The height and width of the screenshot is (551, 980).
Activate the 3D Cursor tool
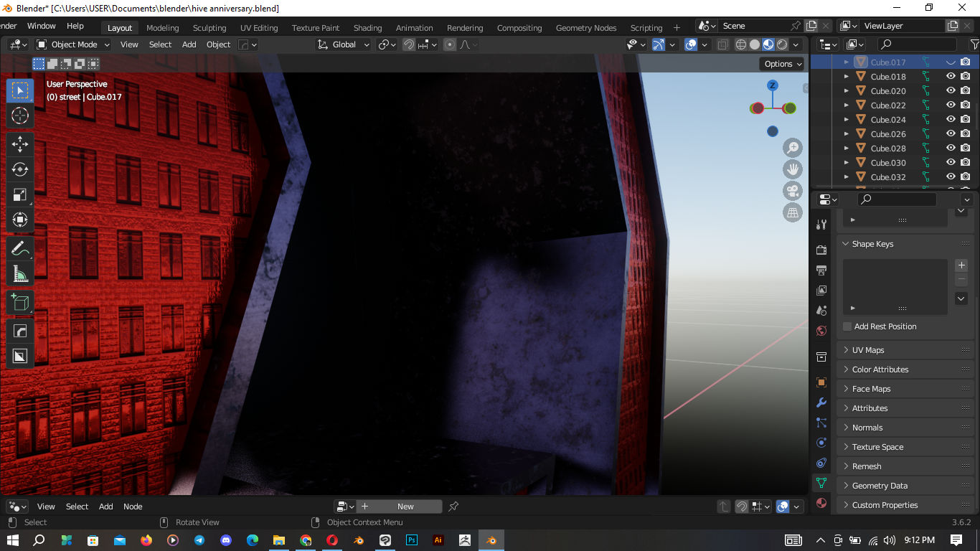coord(20,116)
